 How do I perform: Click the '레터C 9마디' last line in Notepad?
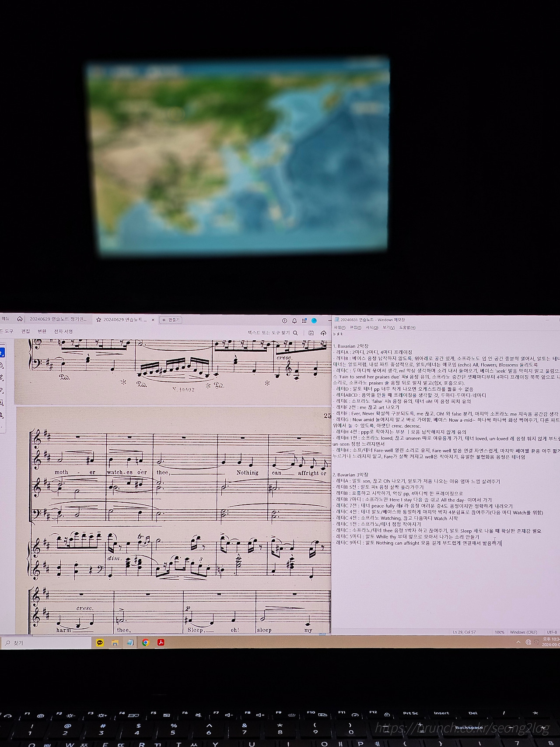[x=417, y=543]
